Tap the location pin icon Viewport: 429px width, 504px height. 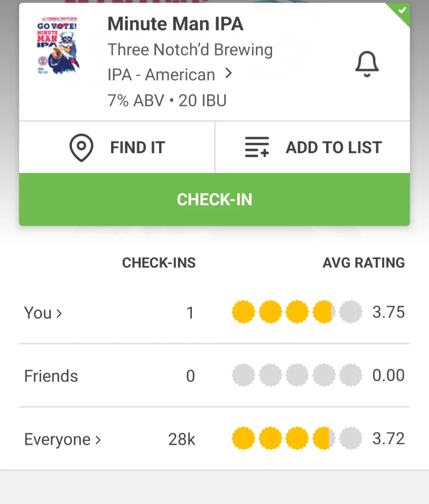click(x=81, y=147)
